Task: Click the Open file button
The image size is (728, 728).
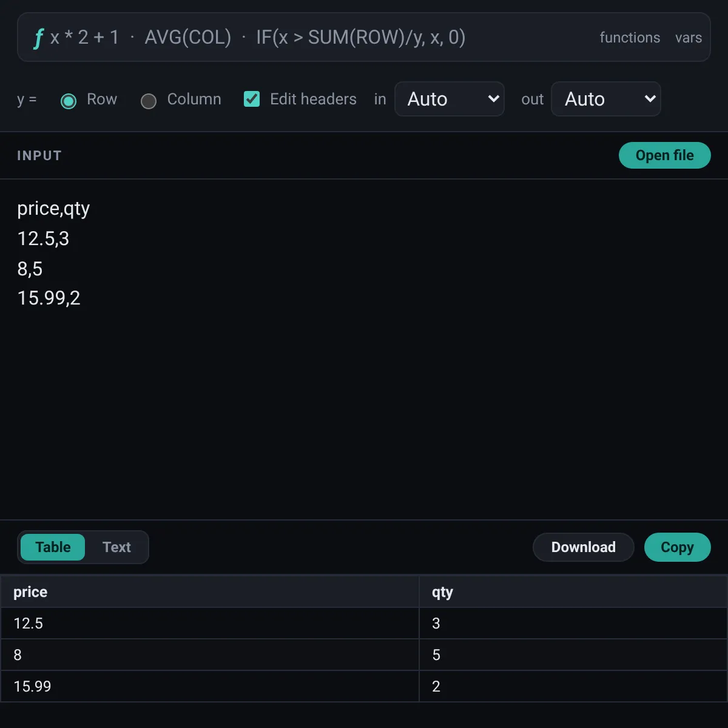Action: [x=665, y=155]
